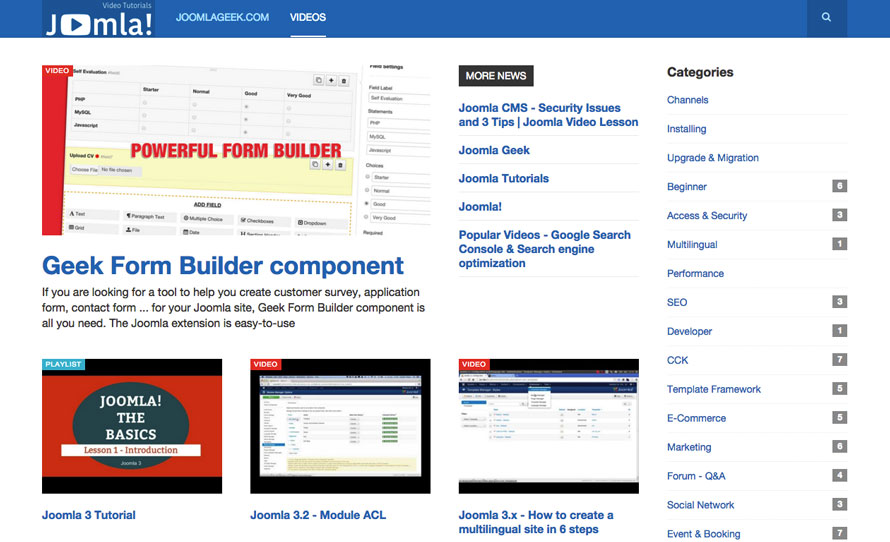Select the Social Network category
The image size is (890, 542).
pos(700,505)
